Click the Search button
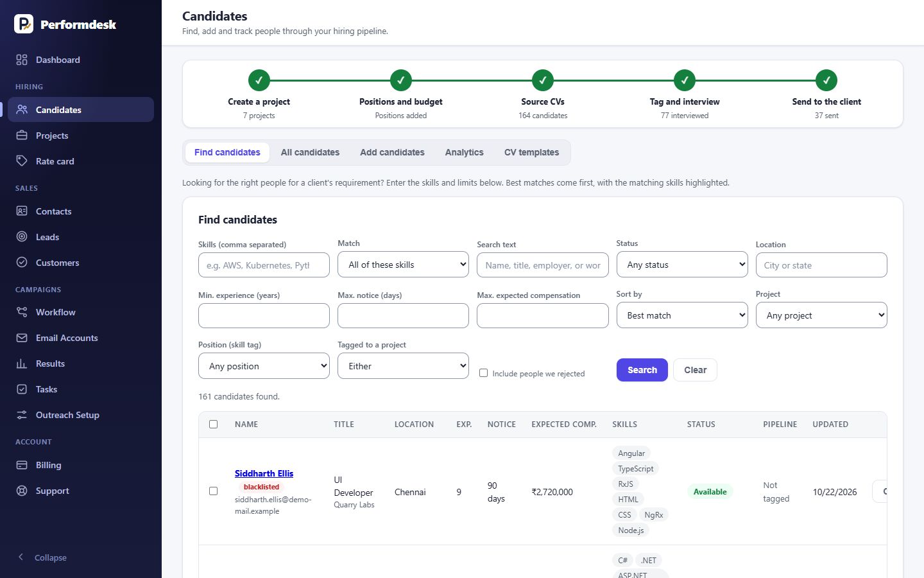The height and width of the screenshot is (578, 924). tap(642, 370)
